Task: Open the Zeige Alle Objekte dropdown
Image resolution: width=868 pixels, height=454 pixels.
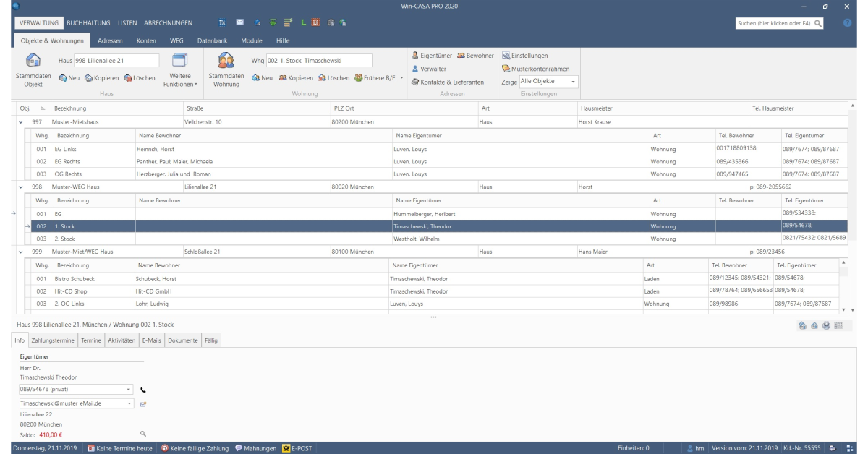Action: tap(548, 82)
